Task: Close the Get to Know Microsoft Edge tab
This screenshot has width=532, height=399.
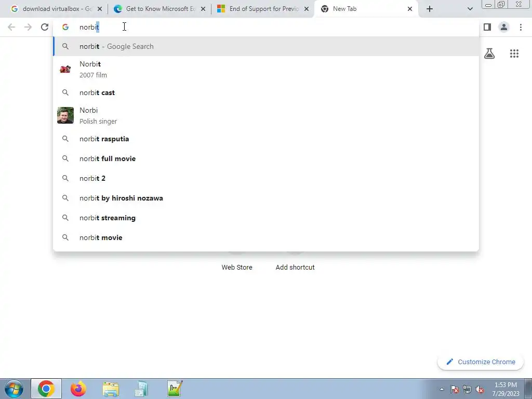Action: 203,9
